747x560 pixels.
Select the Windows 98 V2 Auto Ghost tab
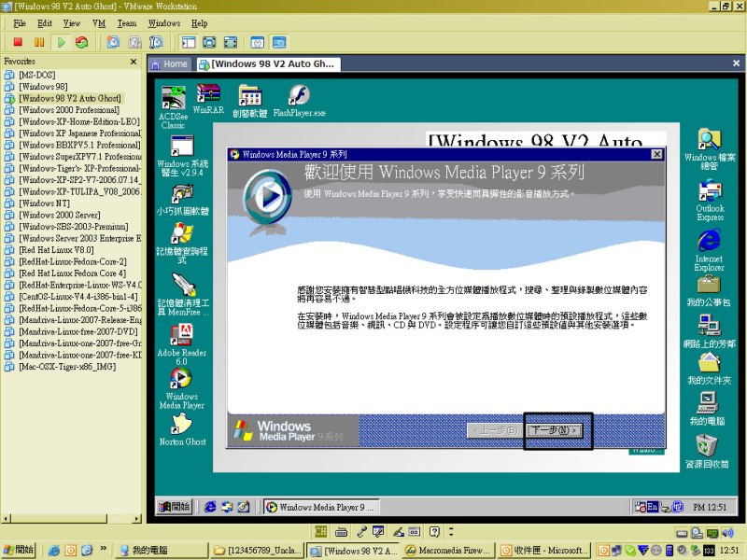tap(268, 64)
